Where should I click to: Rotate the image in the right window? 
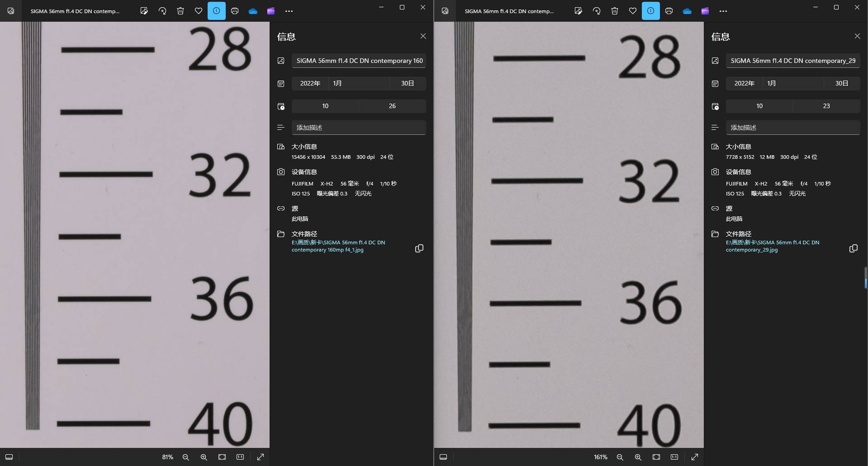597,11
